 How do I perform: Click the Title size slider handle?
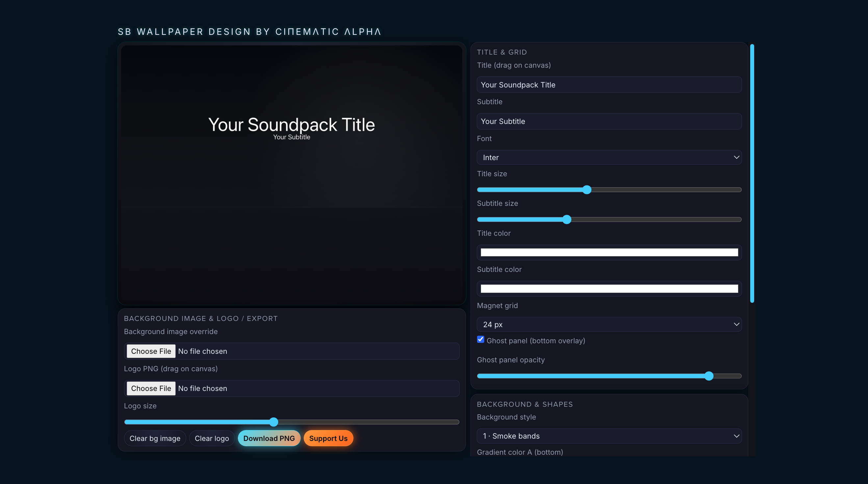(x=587, y=190)
